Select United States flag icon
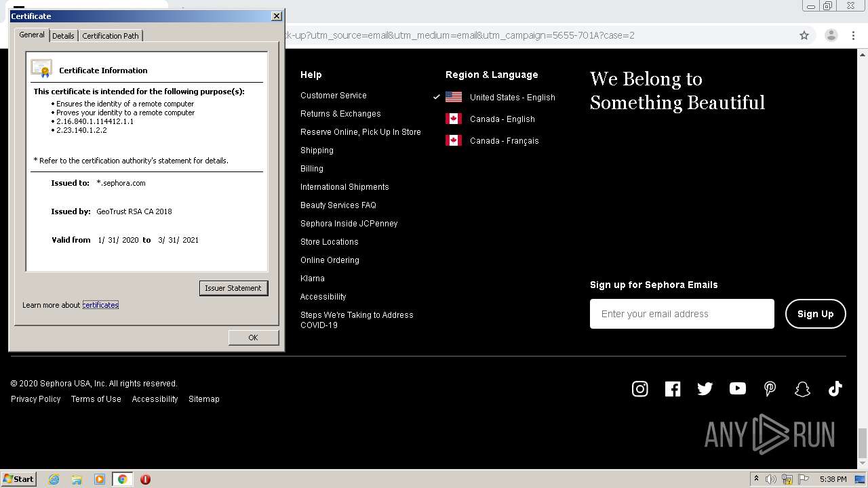The height and width of the screenshot is (488, 868). 454,97
